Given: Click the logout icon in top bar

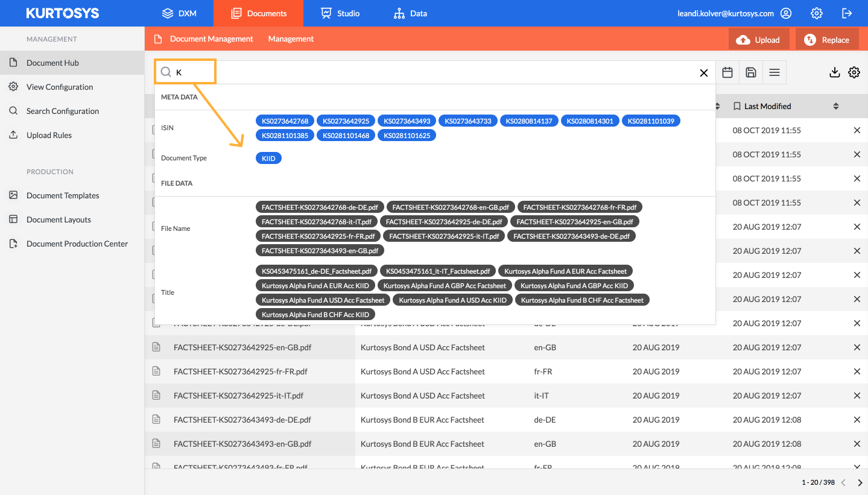Looking at the screenshot, I should [x=847, y=13].
